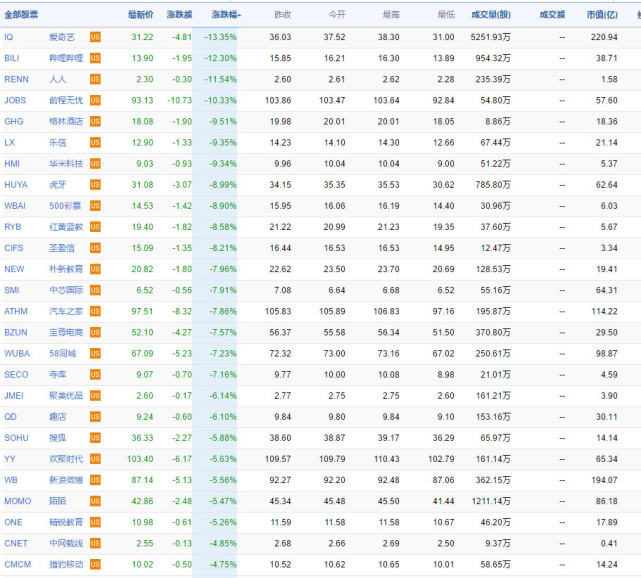The height and width of the screenshot is (578, 641).
Task: Click the 103.40 latest price for YY
Action: point(140,459)
